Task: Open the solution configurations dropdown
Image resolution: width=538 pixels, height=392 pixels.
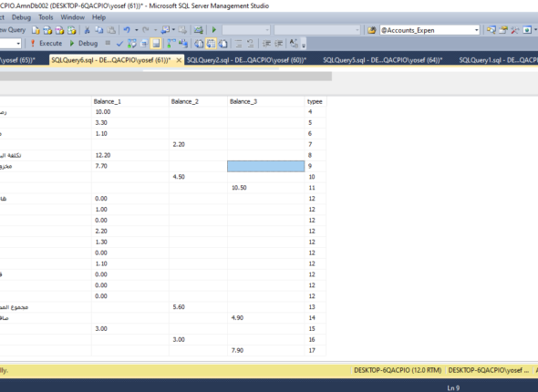Action: click(246, 30)
